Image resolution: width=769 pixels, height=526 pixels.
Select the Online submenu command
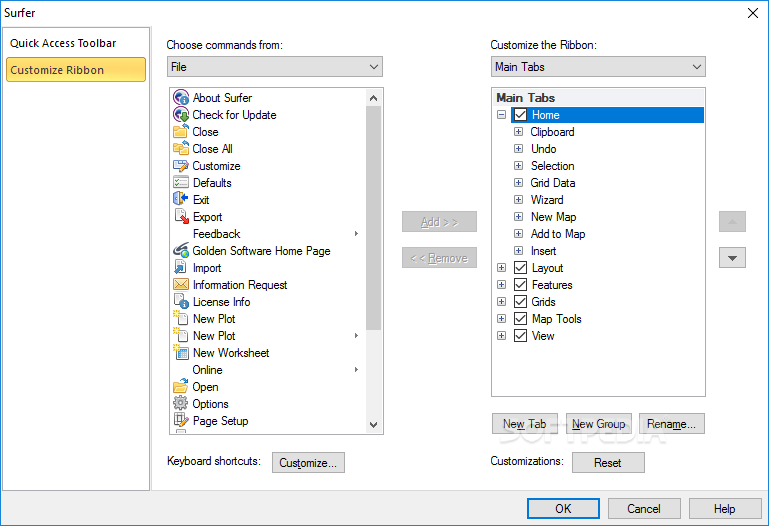tap(267, 370)
